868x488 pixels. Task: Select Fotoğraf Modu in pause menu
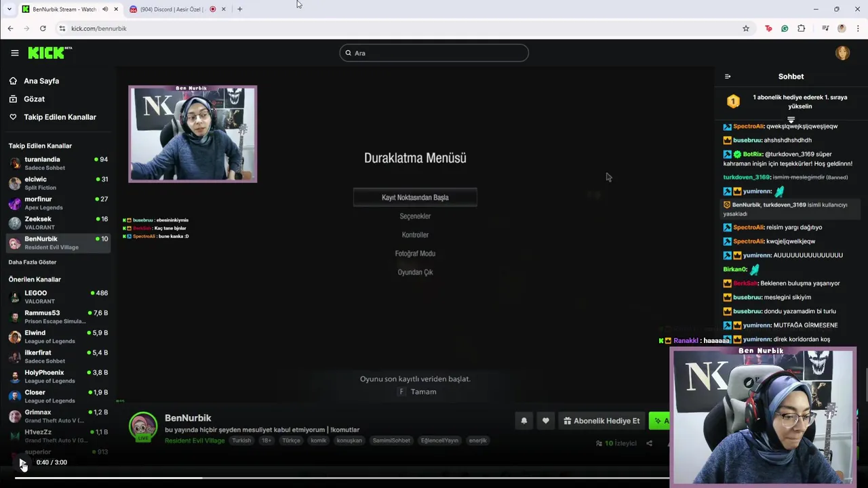[415, 253]
